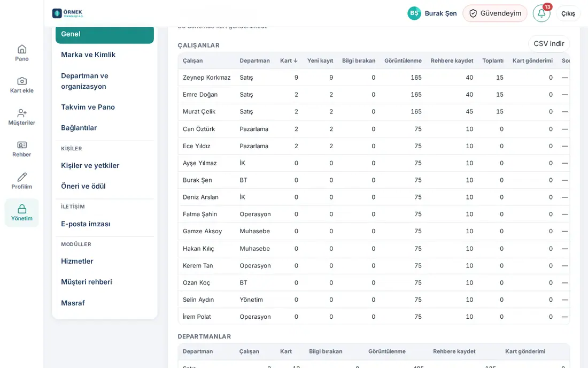
Task: Click the BŞ user avatar
Action: [414, 13]
